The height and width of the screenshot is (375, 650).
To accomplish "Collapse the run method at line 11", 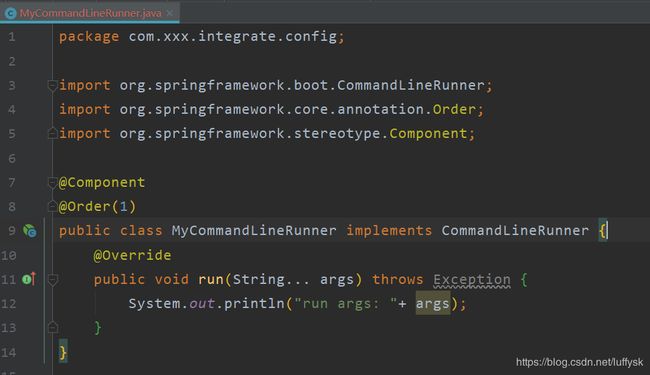I will click(x=52, y=280).
